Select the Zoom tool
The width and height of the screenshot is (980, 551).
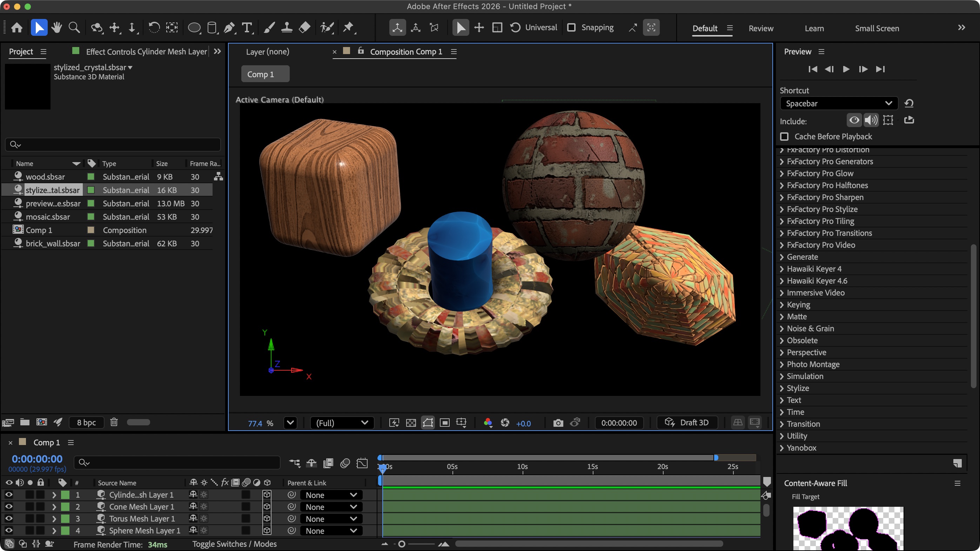(x=74, y=27)
